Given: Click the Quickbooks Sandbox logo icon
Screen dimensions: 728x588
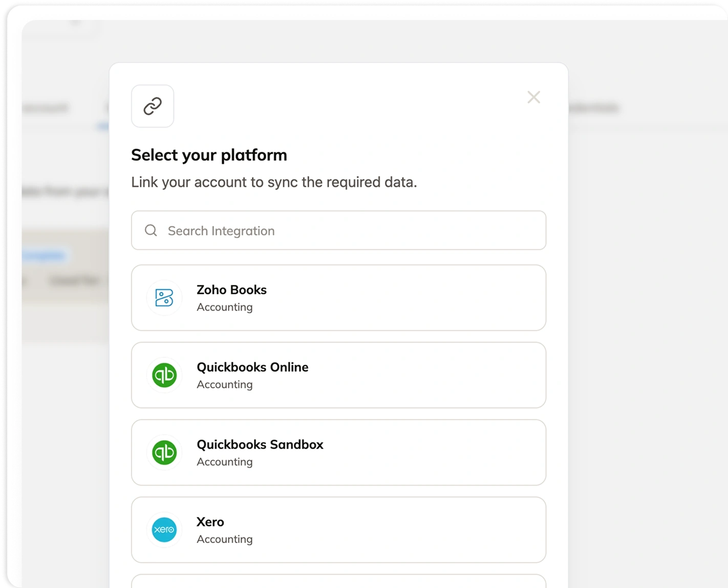Looking at the screenshot, I should 164,452.
